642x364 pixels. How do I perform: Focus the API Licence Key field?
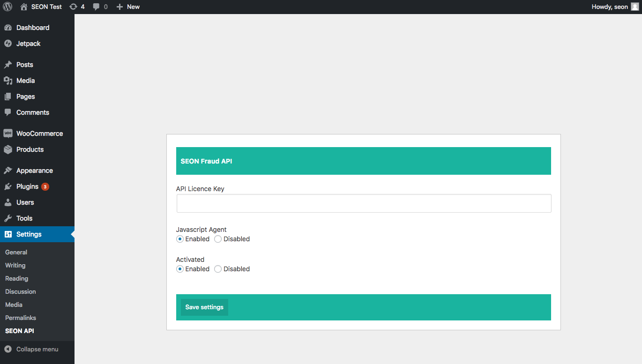[364, 203]
